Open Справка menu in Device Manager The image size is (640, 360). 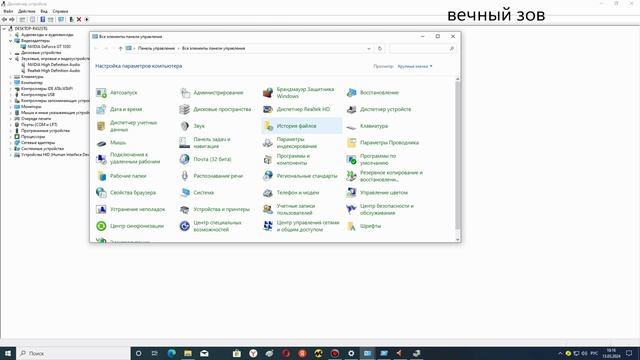(x=60, y=11)
